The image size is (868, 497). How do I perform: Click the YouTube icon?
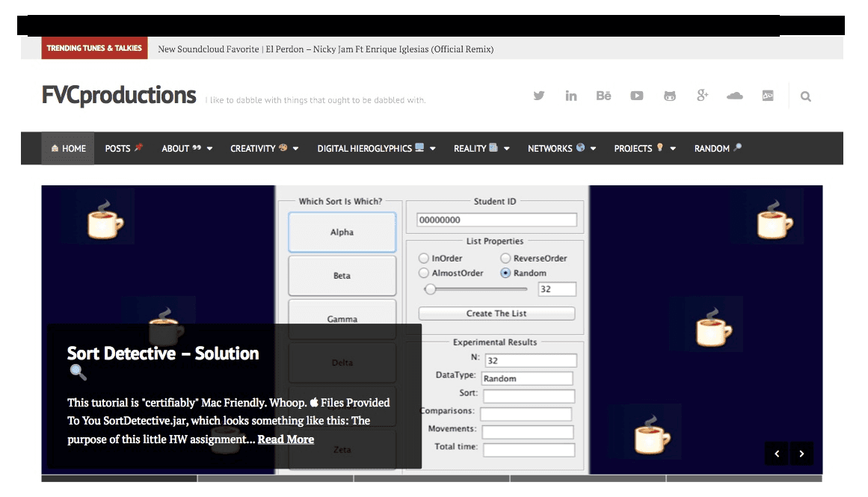(636, 96)
